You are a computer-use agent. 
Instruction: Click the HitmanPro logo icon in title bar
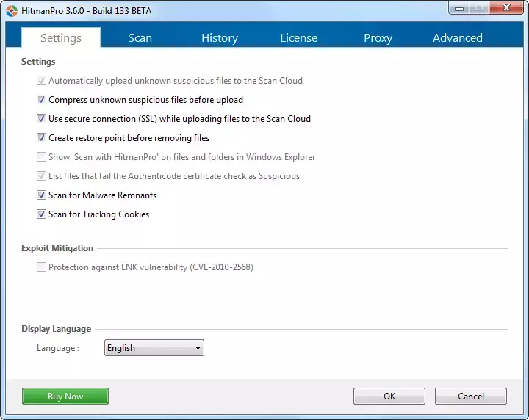pos(12,11)
